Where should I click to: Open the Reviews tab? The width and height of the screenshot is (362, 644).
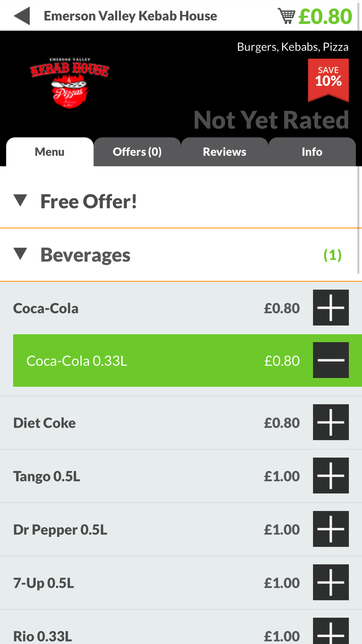tap(224, 152)
